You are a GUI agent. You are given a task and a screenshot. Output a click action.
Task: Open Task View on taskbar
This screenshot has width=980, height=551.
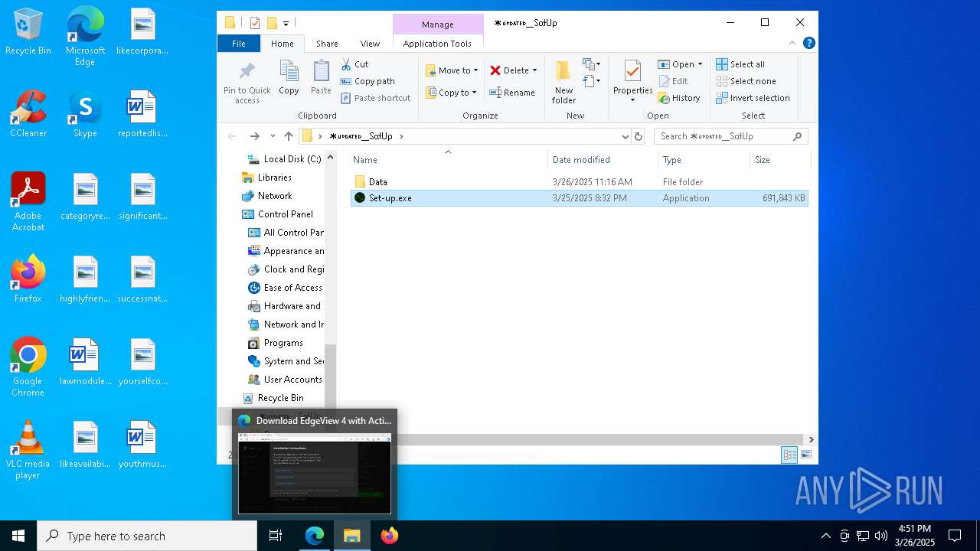[x=276, y=536]
